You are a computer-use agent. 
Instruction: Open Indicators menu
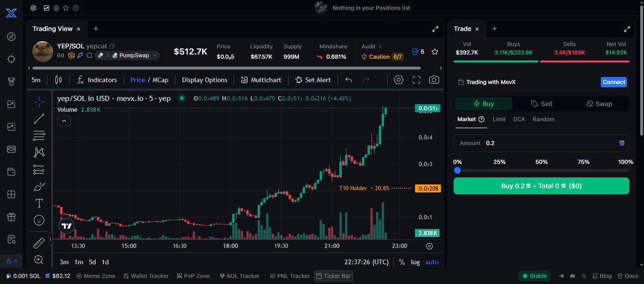97,80
